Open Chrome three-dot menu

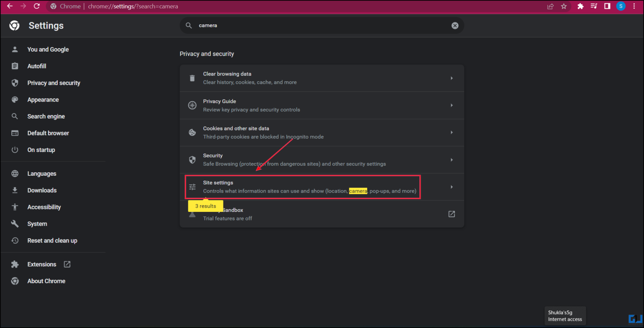(634, 6)
